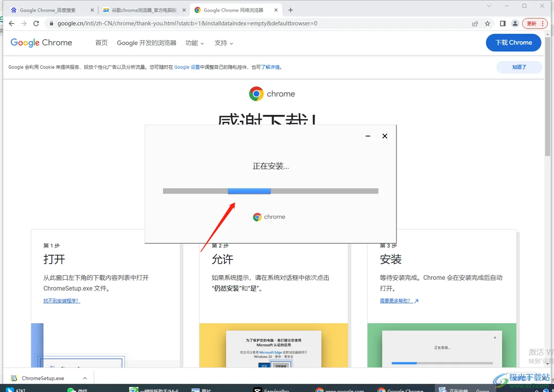This screenshot has height=392, width=554.
Task: Open the browser side panel
Action: (503, 24)
